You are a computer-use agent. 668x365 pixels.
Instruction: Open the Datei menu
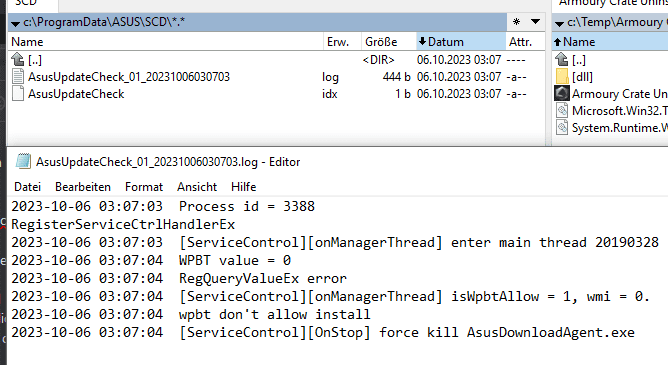pos(27,187)
